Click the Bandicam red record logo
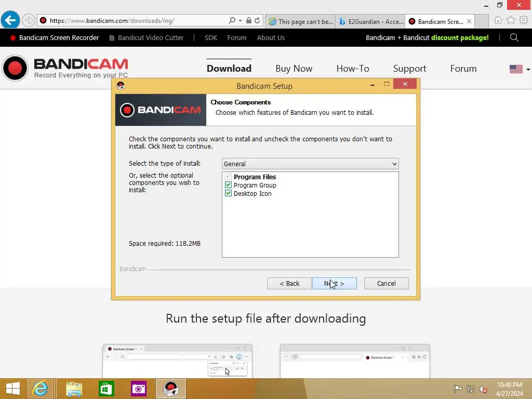Image resolution: width=532 pixels, height=399 pixels. [x=15, y=68]
